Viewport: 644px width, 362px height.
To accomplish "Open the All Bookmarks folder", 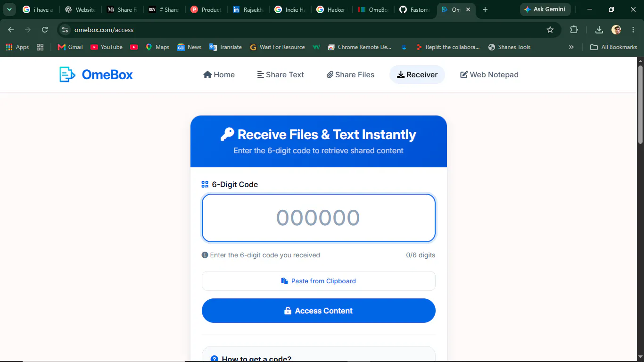I will pos(614,47).
